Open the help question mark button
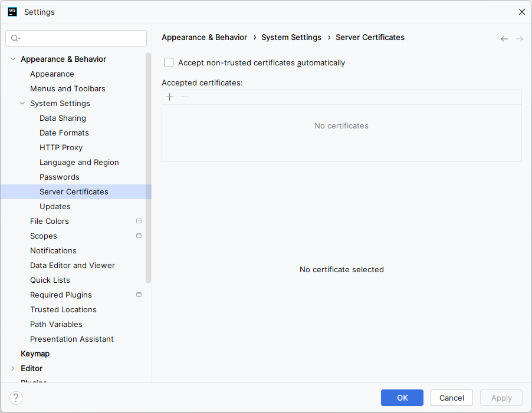This screenshot has height=413, width=532. (x=16, y=398)
